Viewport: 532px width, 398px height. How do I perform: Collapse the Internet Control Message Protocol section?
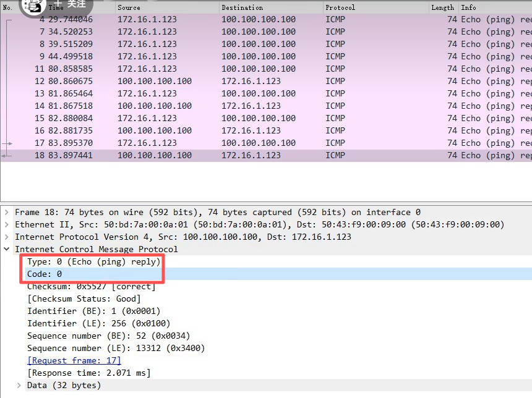[x=7, y=249]
